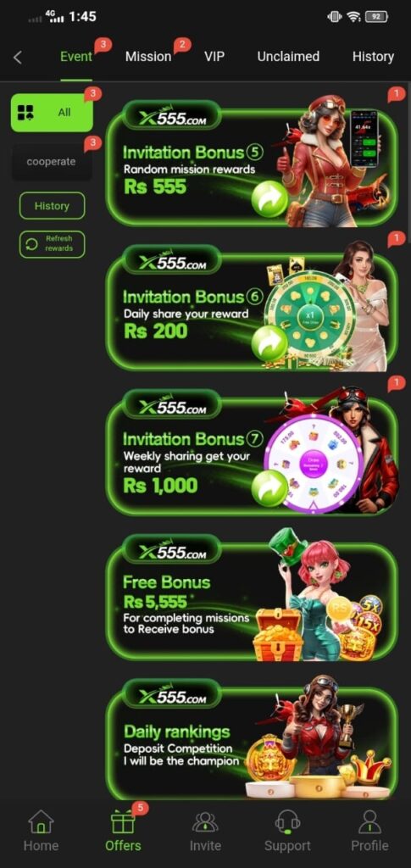Click the History button in sidebar
411x868 pixels.
pos(52,206)
